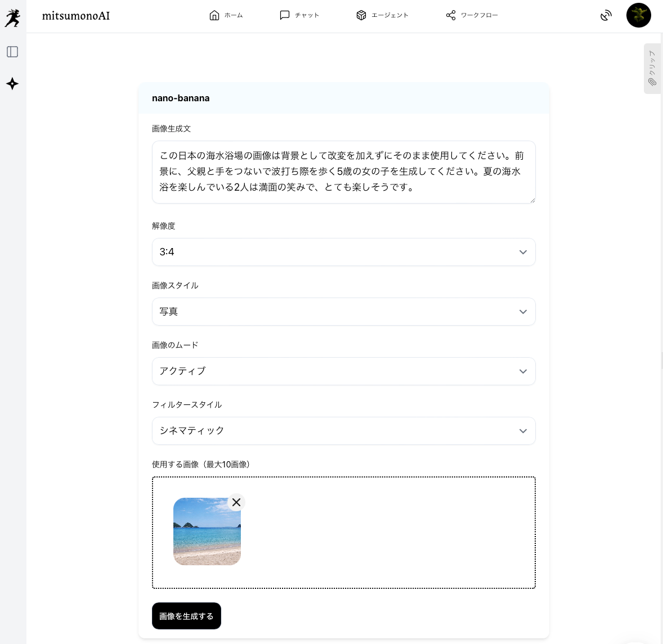Screen dimensions: 663x644
Task: Open the ワークフロー tab
Action: coord(472,15)
